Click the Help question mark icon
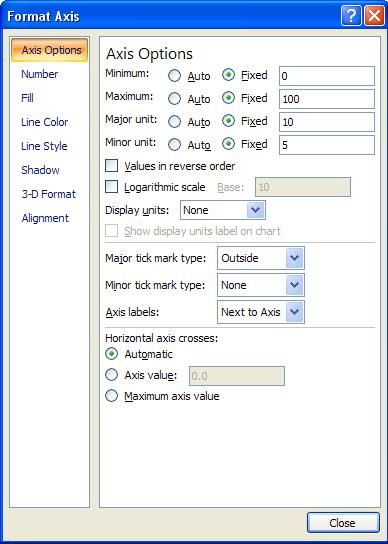388x544 pixels. coord(351,16)
